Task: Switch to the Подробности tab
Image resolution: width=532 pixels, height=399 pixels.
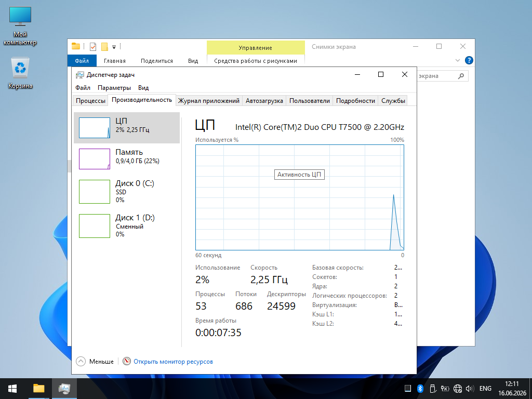Action: [x=355, y=101]
